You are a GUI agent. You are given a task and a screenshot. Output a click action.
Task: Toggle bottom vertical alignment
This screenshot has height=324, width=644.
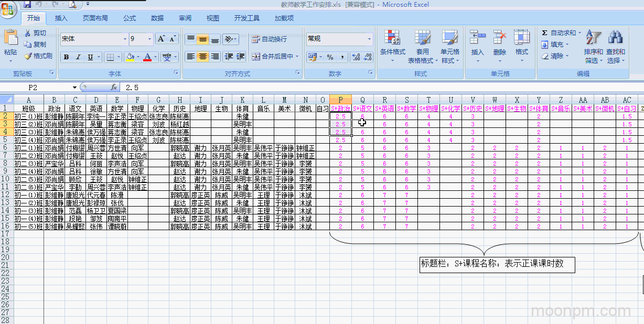click(215, 39)
